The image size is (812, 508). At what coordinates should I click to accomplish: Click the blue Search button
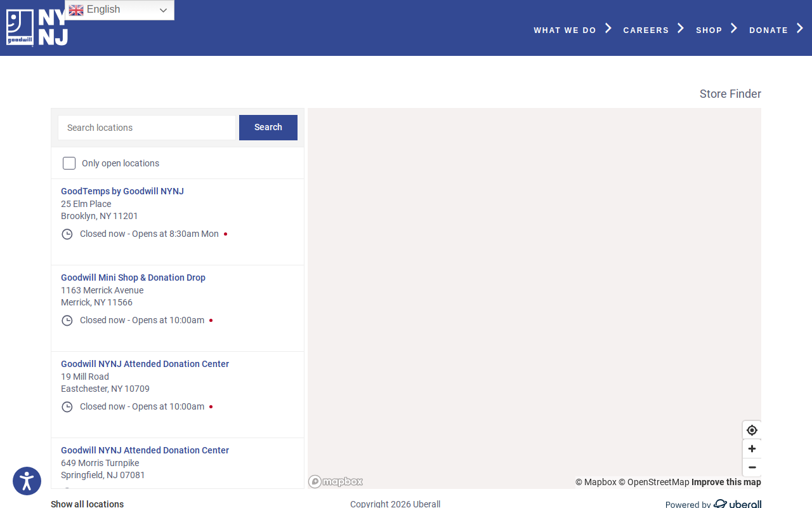pyautogui.click(x=268, y=128)
